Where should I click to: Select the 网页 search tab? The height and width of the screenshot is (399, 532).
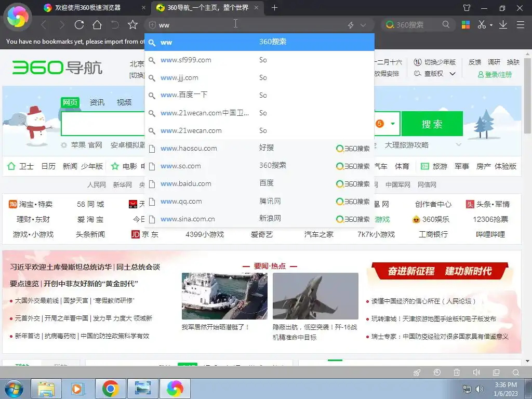click(x=70, y=102)
